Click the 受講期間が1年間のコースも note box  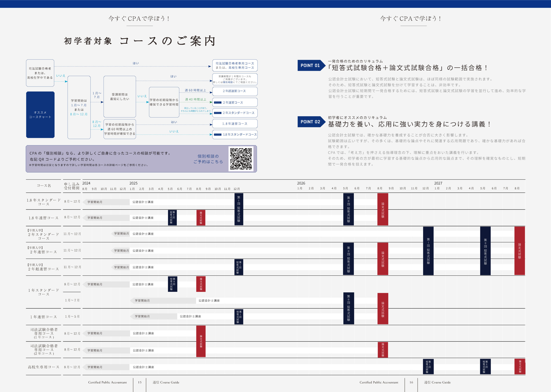[235, 79]
